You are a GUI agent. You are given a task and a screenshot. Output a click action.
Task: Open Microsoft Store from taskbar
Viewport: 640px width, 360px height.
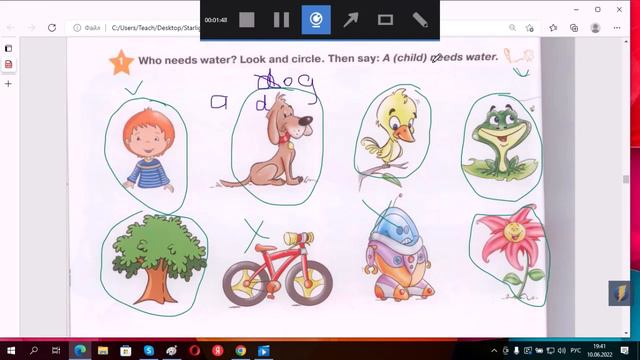[126, 351]
